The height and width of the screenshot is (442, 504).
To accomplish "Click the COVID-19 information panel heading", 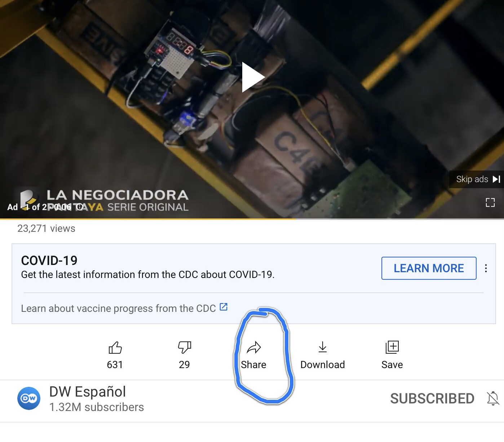I will pos(49,260).
